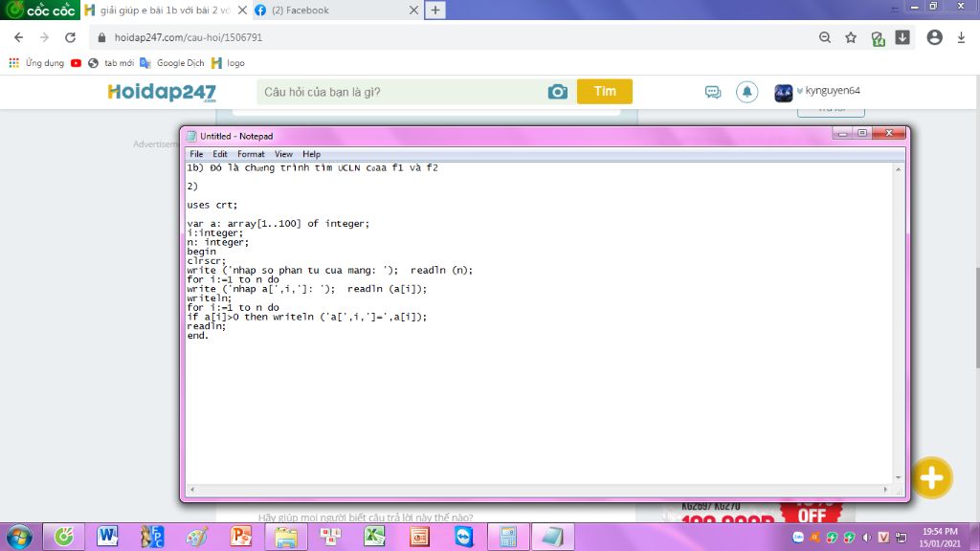The width and height of the screenshot is (980, 551).
Task: Open a new browser tab
Action: tap(435, 10)
